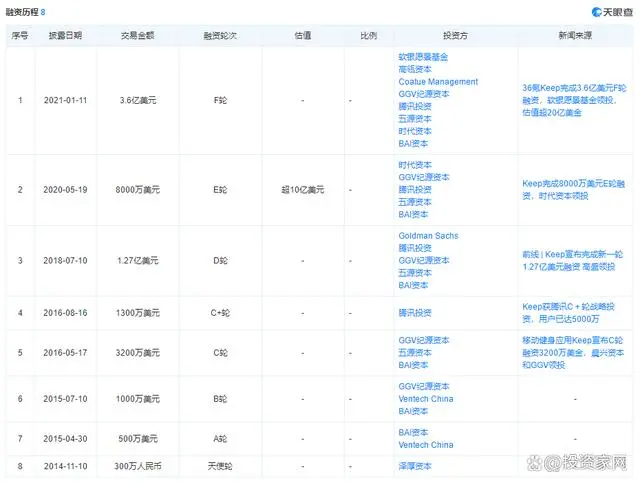Open 泽厚资本 investor link in 天使轮 row

[x=415, y=466]
